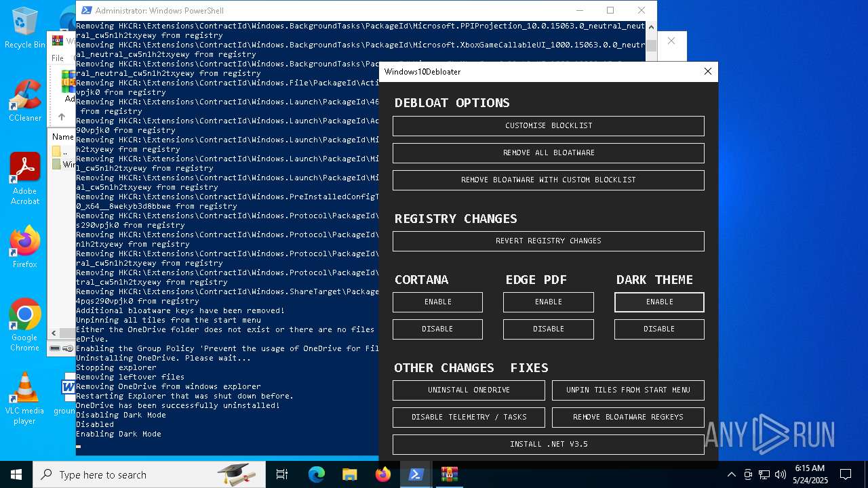The height and width of the screenshot is (488, 868).
Task: Open VLC media player desktop shortcut
Action: [x=24, y=399]
